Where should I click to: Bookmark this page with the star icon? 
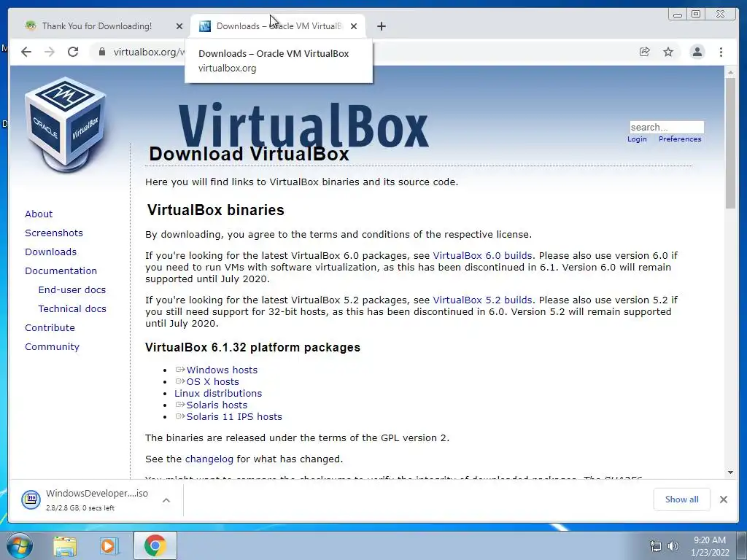coord(668,52)
